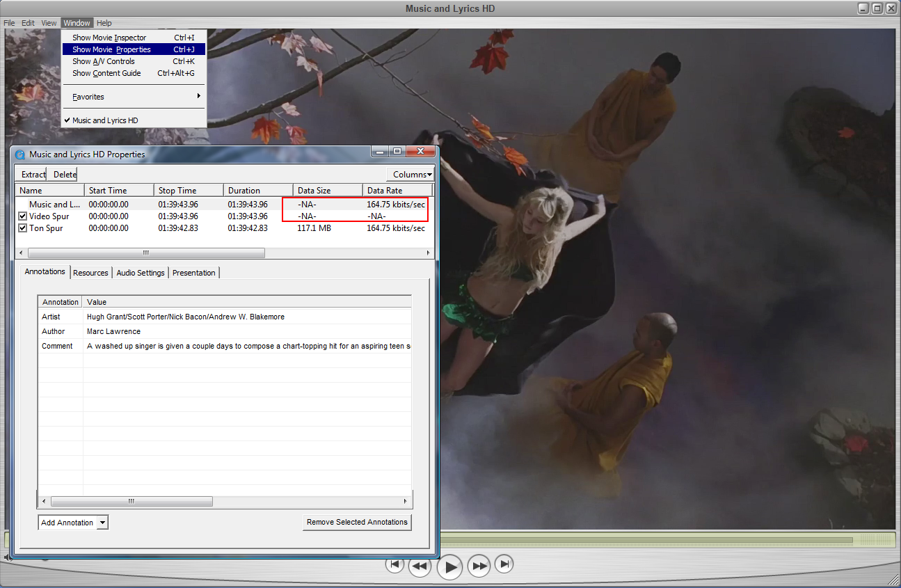Jump to the start of the movie
The width and height of the screenshot is (901, 588).
[394, 564]
